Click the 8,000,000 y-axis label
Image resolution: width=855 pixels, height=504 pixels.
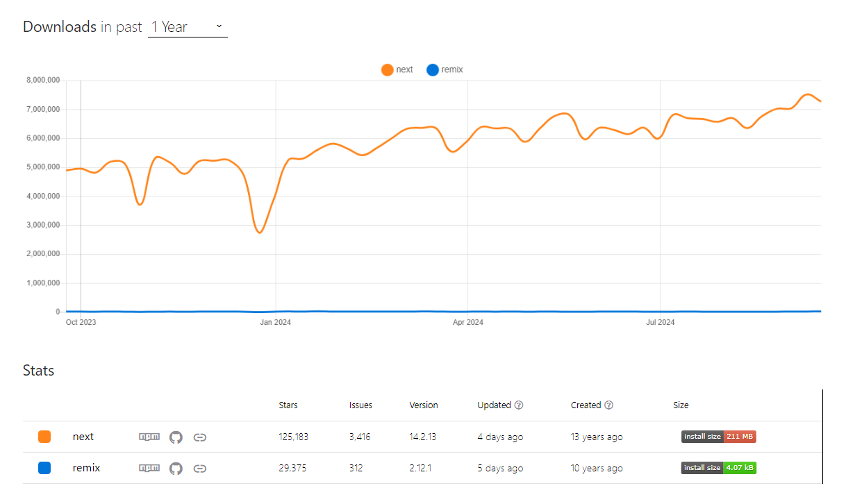tap(43, 81)
